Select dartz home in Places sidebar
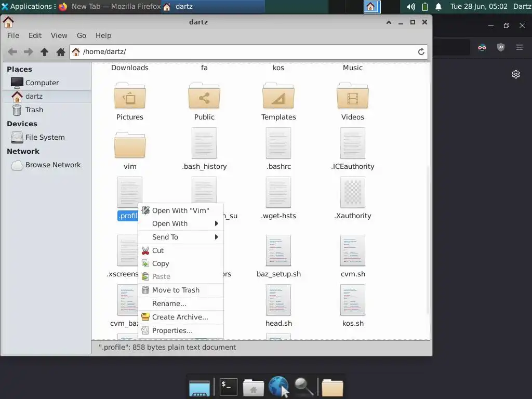This screenshot has width=532, height=399. coord(47,96)
